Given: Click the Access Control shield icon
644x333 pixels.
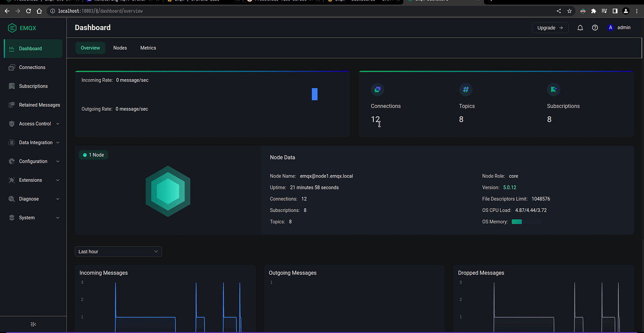Looking at the screenshot, I should coord(11,124).
